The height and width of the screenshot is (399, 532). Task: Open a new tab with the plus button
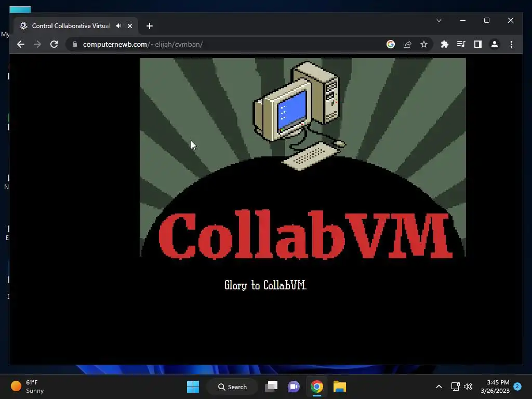(149, 26)
